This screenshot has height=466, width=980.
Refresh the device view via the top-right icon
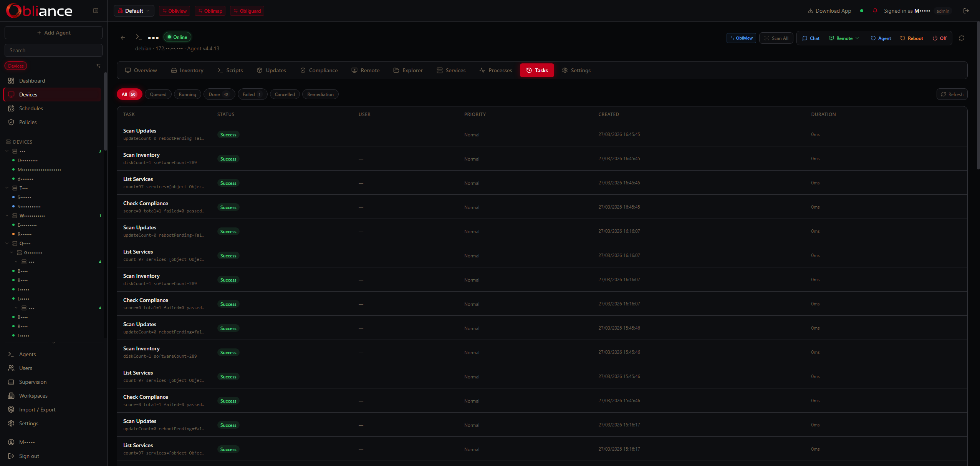[962, 38]
